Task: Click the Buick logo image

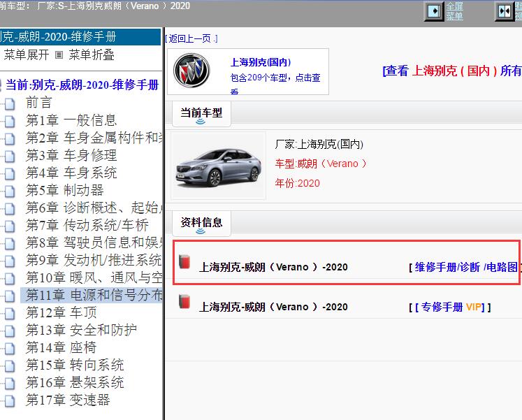Action: (x=191, y=71)
